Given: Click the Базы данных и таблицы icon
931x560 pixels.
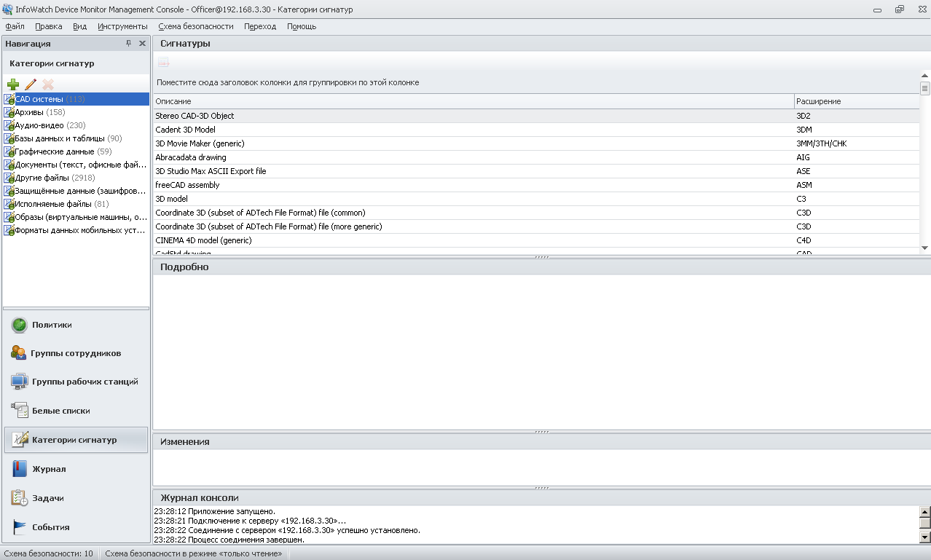Looking at the screenshot, I should coord(9,138).
